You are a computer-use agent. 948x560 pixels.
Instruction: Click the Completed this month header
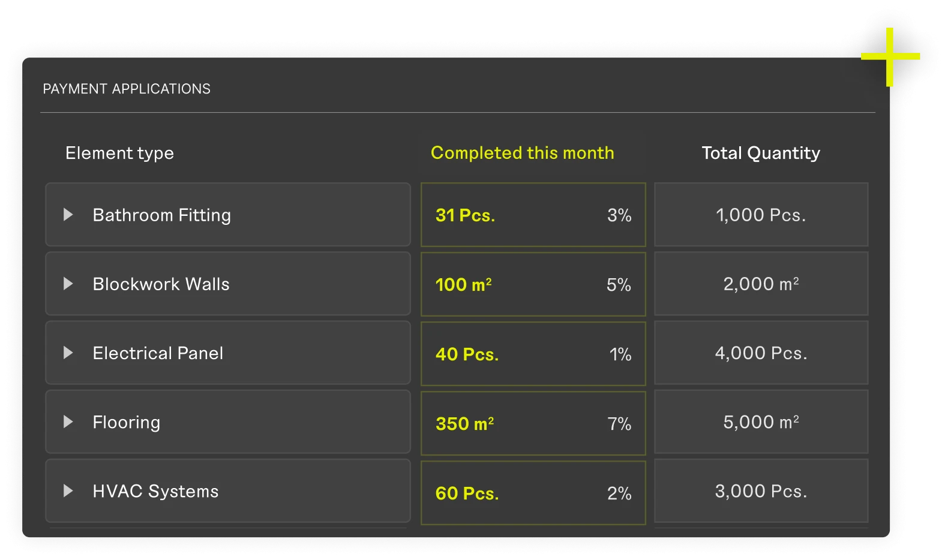(522, 153)
